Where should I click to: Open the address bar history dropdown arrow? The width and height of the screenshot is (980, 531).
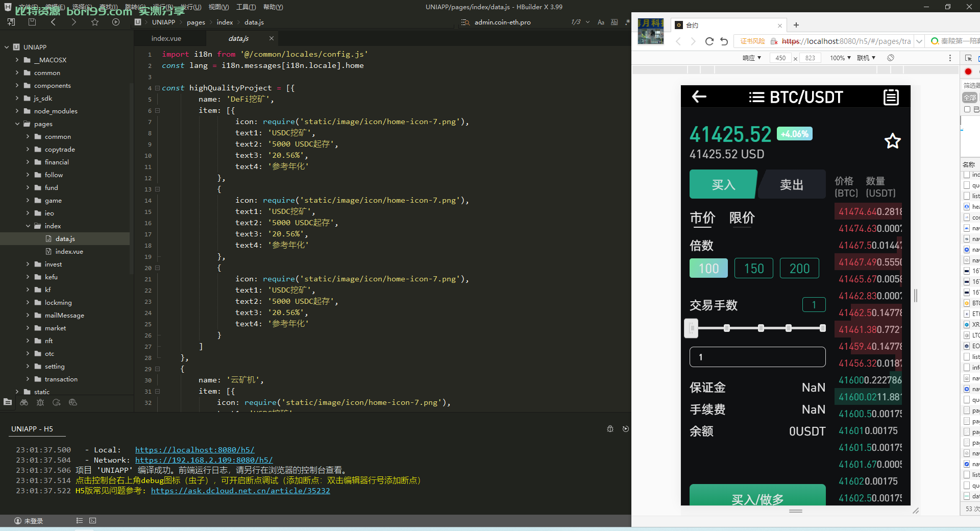919,41
